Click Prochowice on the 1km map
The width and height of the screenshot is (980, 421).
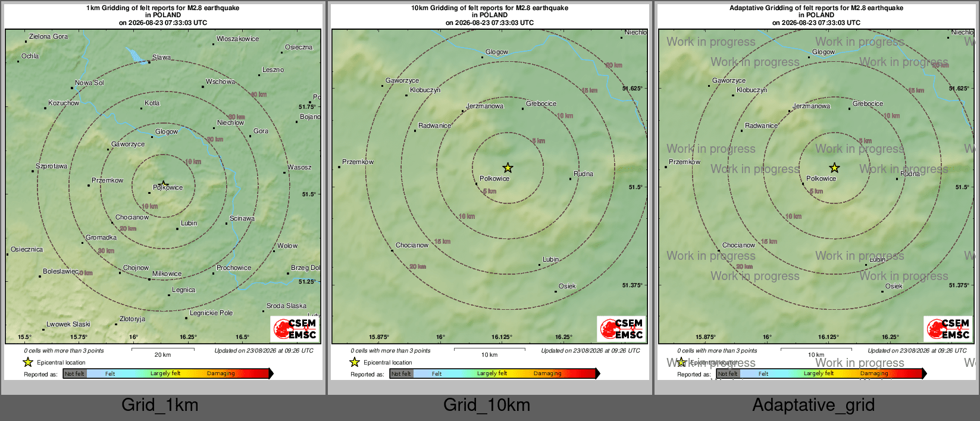click(x=233, y=268)
